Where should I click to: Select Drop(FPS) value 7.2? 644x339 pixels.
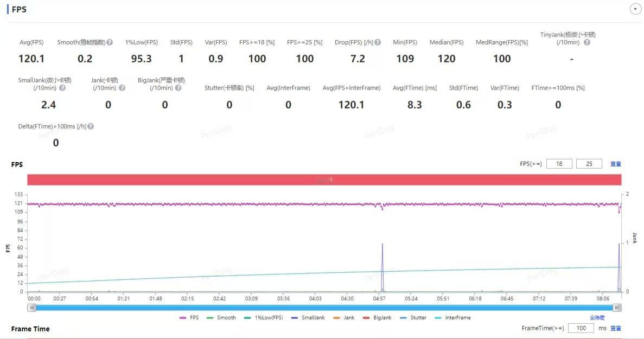pos(358,59)
